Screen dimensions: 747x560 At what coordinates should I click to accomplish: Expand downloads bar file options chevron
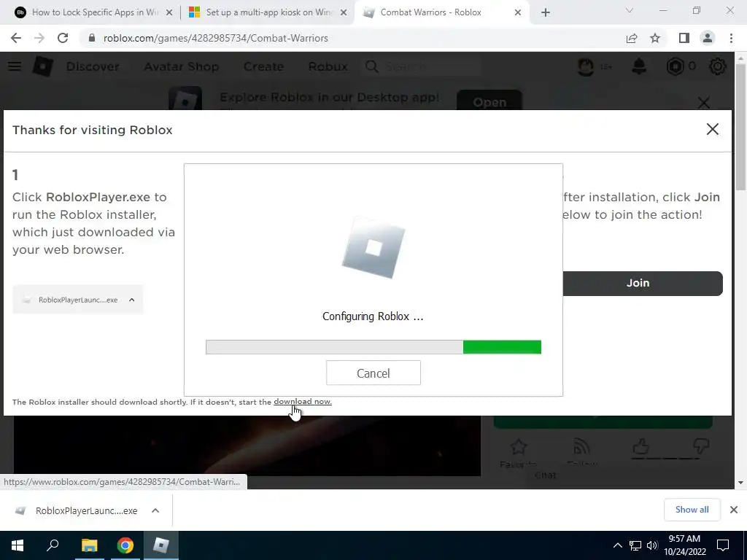point(155,510)
